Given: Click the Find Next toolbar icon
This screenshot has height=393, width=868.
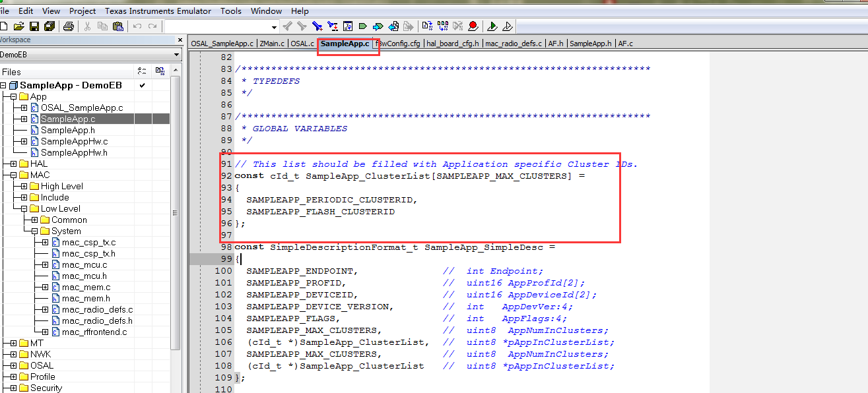Looking at the screenshot, I should (x=302, y=26).
